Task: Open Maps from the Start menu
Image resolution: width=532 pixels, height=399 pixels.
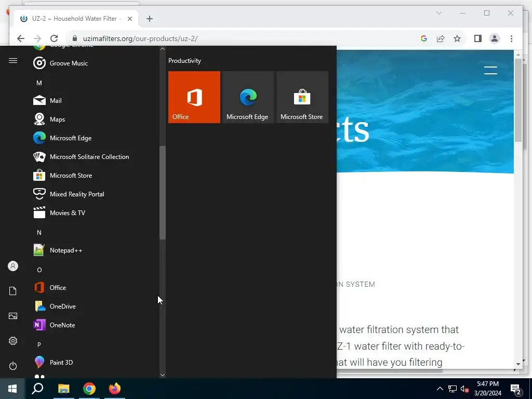Action: click(x=95, y=119)
